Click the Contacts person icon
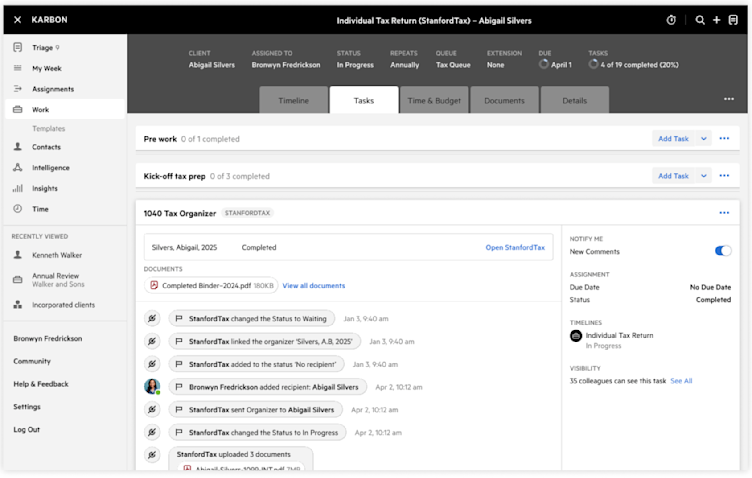This screenshot has width=752, height=478. pos(18,147)
